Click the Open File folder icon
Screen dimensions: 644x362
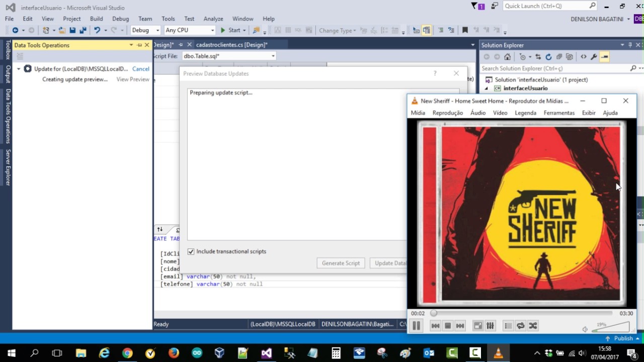pyautogui.click(x=62, y=30)
